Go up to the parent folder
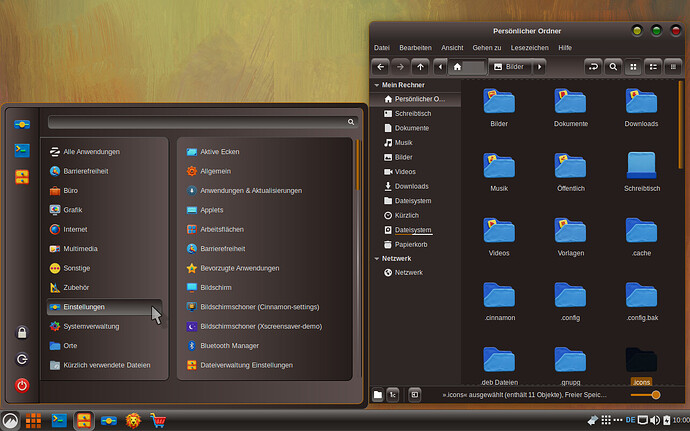690x431 pixels. point(421,67)
